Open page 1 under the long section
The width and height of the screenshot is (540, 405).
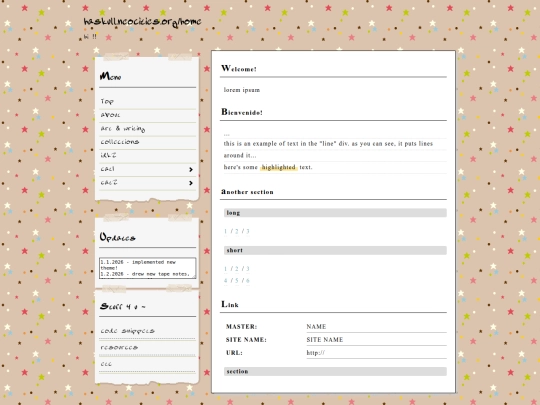click(226, 231)
